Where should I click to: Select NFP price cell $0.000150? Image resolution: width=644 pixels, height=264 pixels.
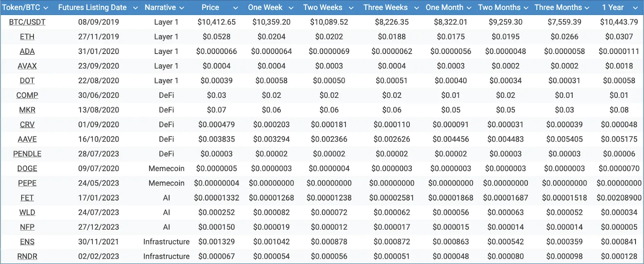pyautogui.click(x=217, y=227)
